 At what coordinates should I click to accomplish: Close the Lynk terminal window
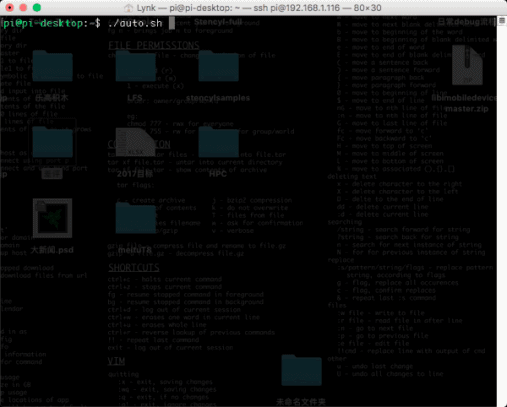(x=10, y=8)
